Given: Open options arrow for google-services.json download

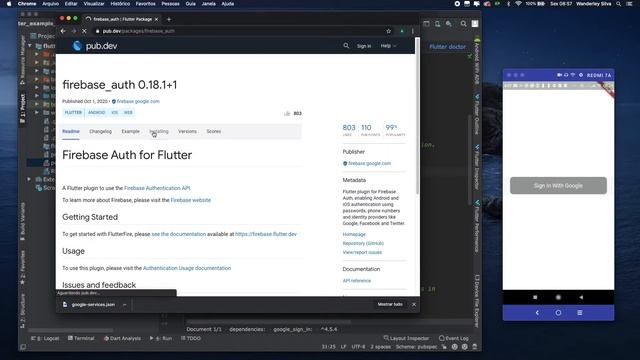Looking at the screenshot, I should 124,304.
